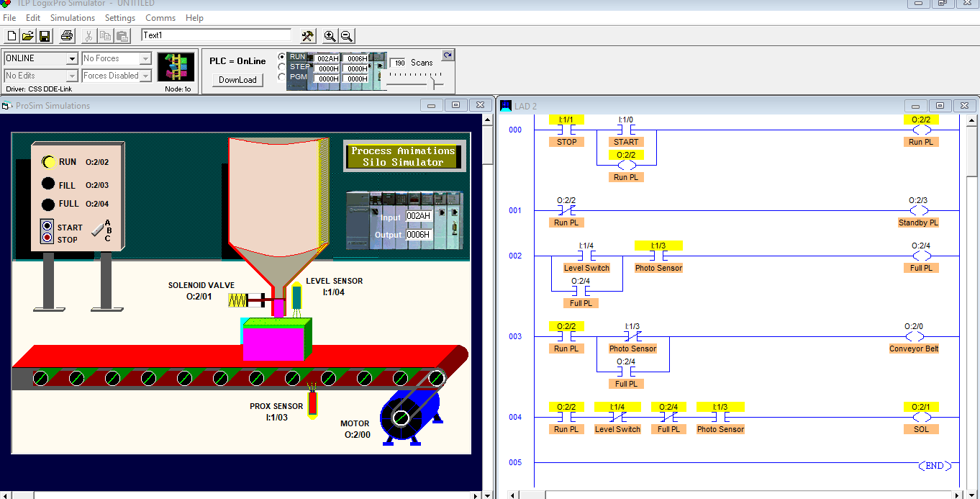The height and width of the screenshot is (499, 980).
Task: Click the END instruction on rung 005
Action: (934, 466)
